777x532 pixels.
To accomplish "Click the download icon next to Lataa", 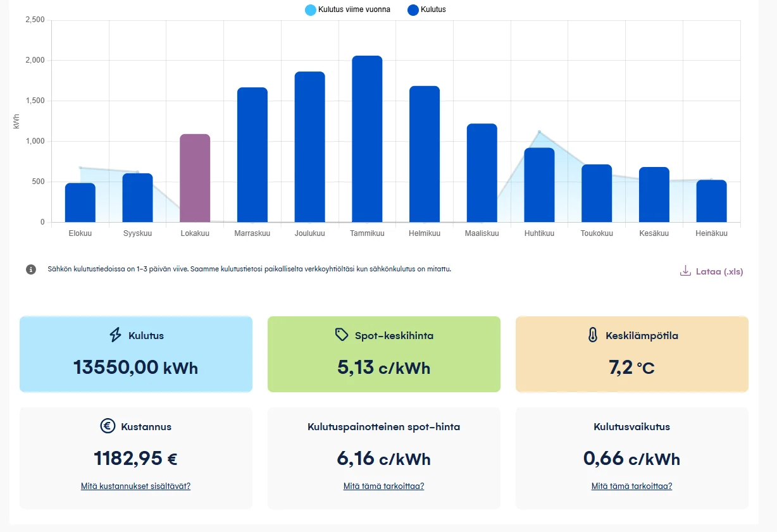I will coord(685,271).
